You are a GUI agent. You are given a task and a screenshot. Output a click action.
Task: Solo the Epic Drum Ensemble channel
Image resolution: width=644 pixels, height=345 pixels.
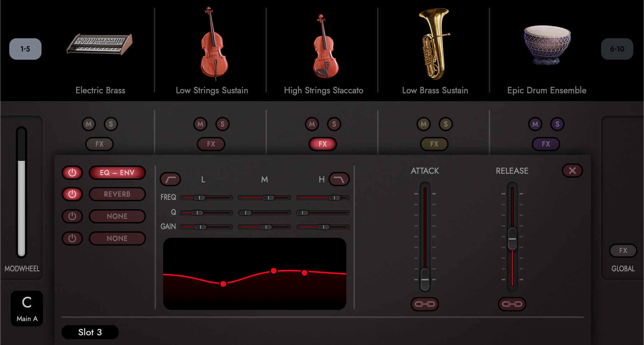pyautogui.click(x=557, y=124)
